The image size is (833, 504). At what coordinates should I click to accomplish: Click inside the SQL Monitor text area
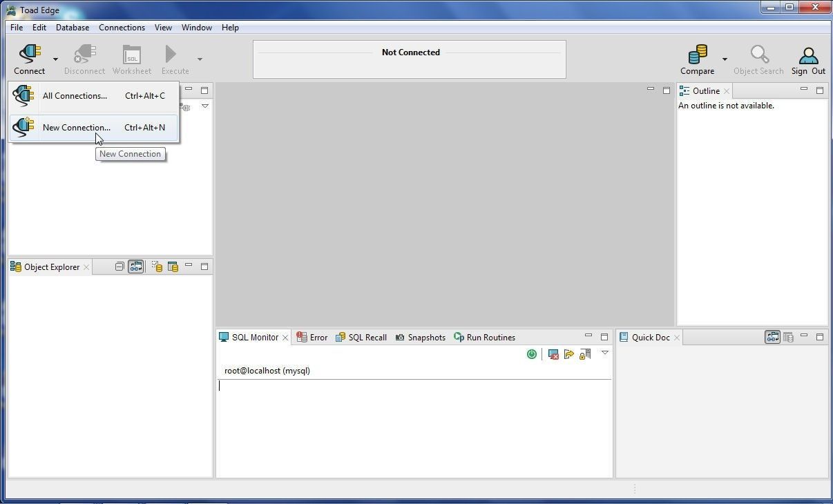coord(414,428)
